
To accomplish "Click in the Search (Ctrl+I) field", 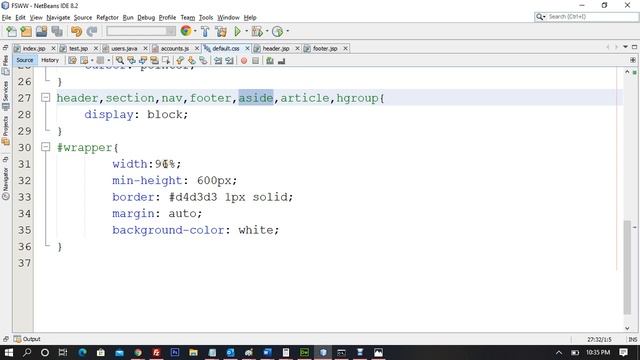I will tap(587, 17).
